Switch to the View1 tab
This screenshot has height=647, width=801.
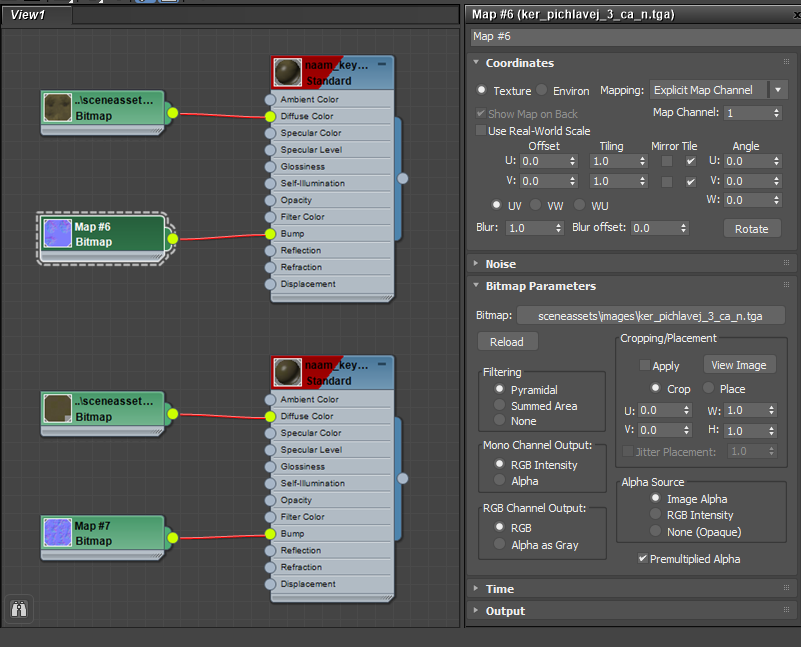point(36,15)
